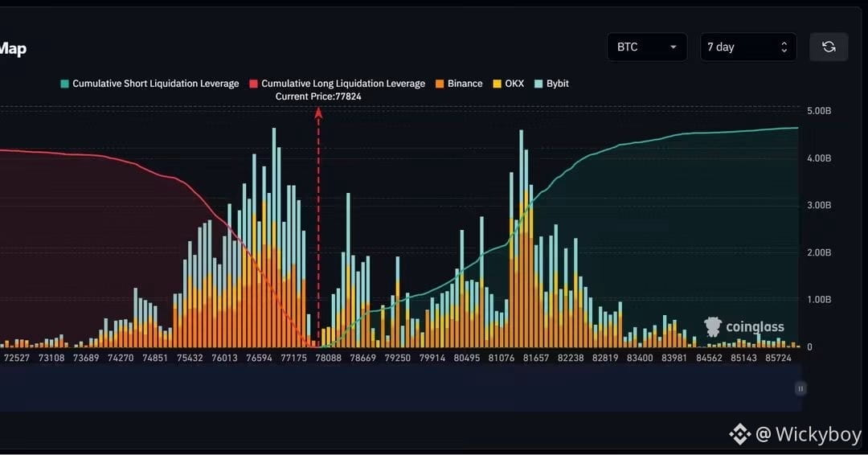This screenshot has width=868, height=455.
Task: Click the 78669 price axis label
Action: 362,359
